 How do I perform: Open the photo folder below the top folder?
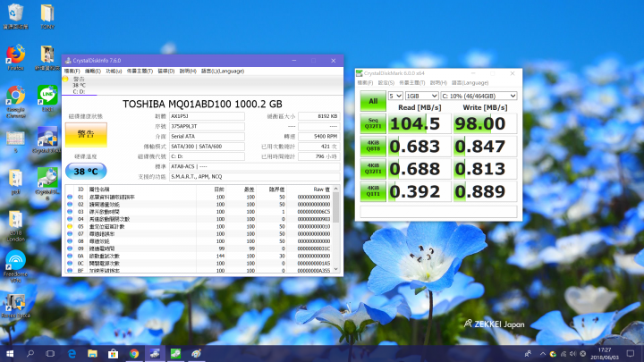(47, 57)
